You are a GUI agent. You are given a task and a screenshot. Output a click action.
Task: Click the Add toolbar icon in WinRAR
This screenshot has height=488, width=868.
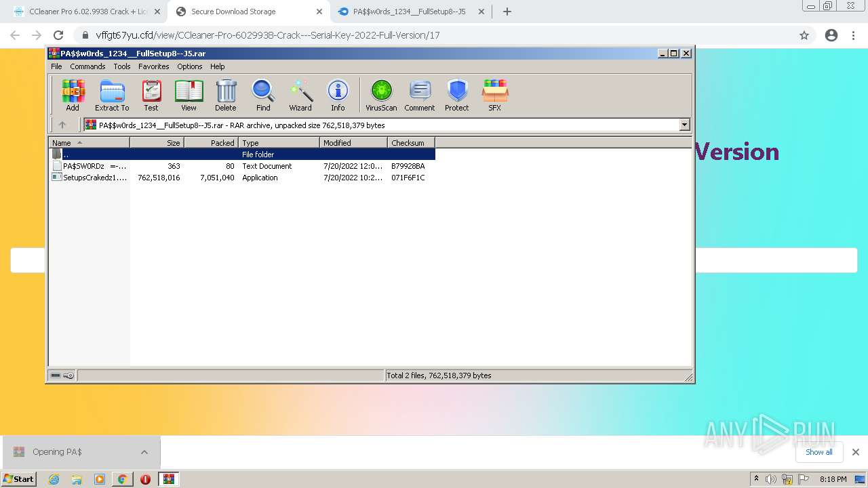(x=73, y=96)
